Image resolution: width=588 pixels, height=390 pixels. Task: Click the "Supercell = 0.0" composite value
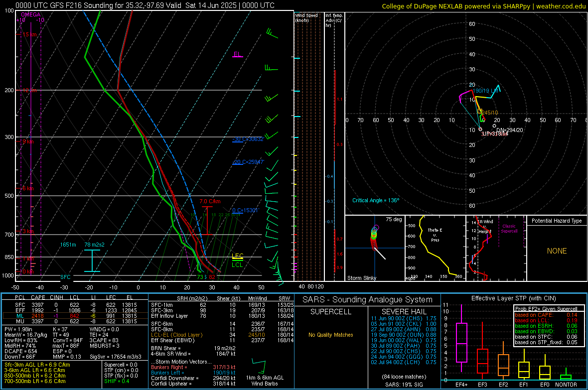pyautogui.click(x=121, y=365)
